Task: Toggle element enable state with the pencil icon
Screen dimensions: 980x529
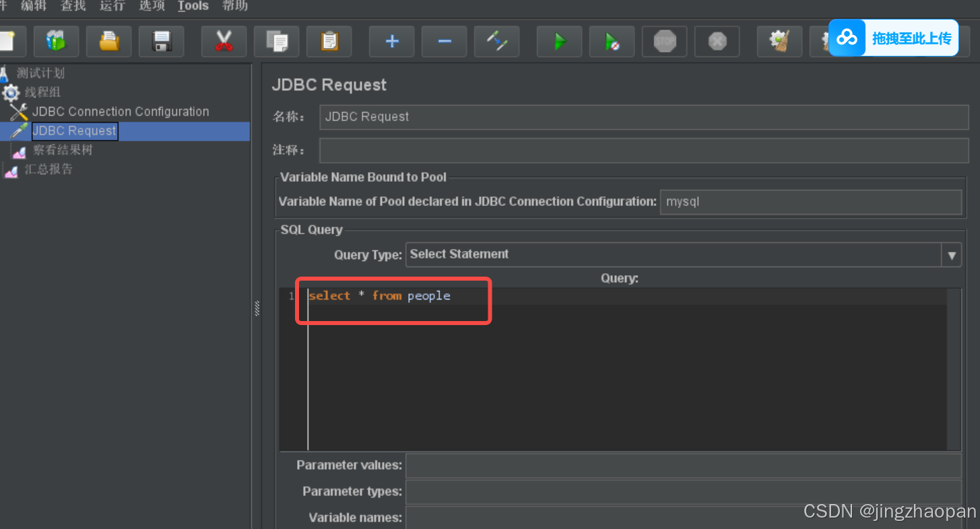Action: pos(496,40)
